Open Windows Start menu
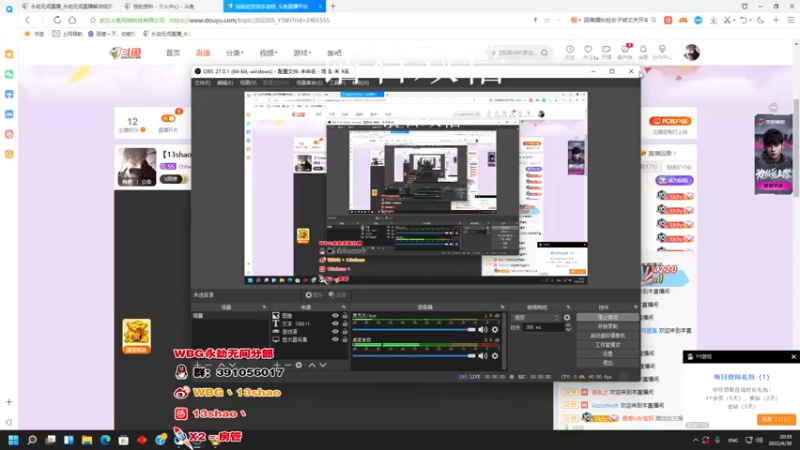 point(13,440)
